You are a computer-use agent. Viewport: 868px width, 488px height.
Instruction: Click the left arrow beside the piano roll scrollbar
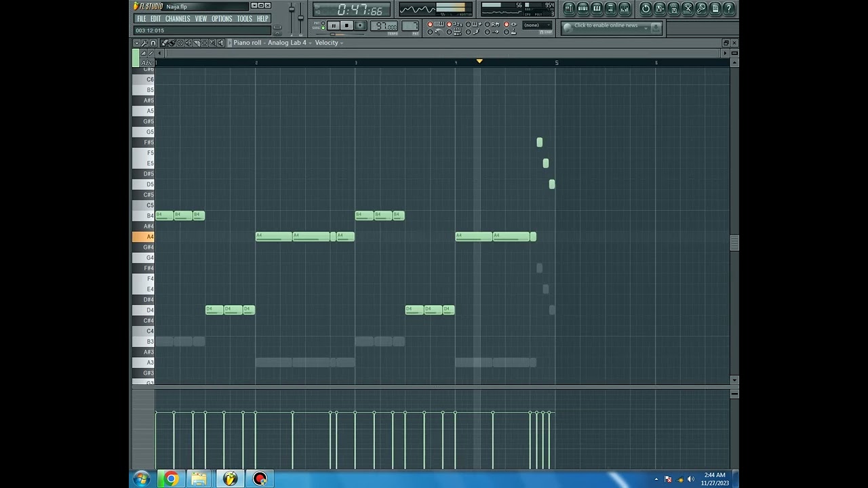point(159,53)
